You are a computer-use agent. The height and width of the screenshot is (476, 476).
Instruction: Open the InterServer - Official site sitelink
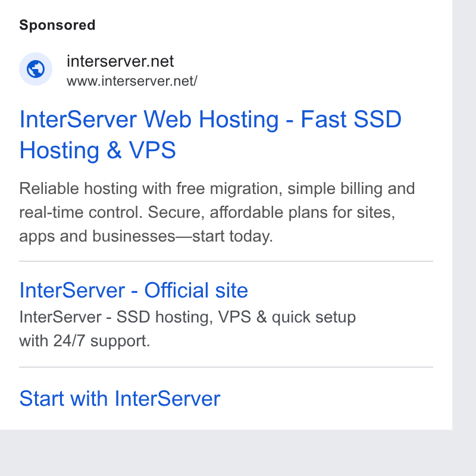tap(133, 290)
